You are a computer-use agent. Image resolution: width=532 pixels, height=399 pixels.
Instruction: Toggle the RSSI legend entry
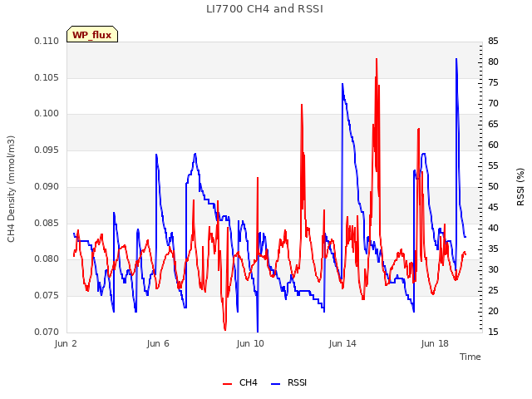(288, 382)
